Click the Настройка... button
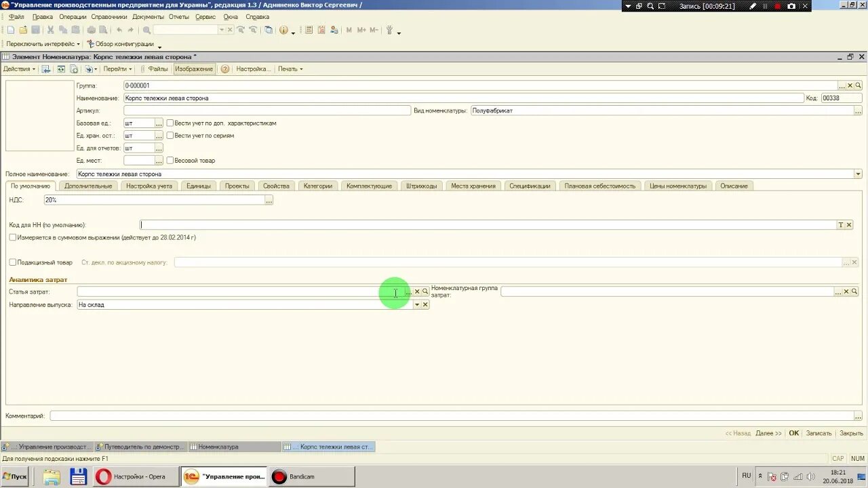868x488 pixels. [253, 69]
